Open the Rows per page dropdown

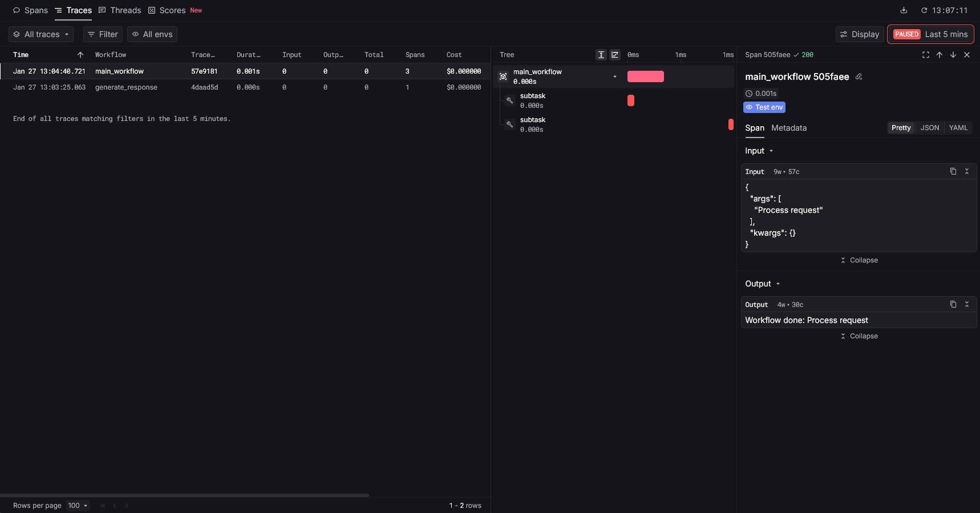pos(78,506)
